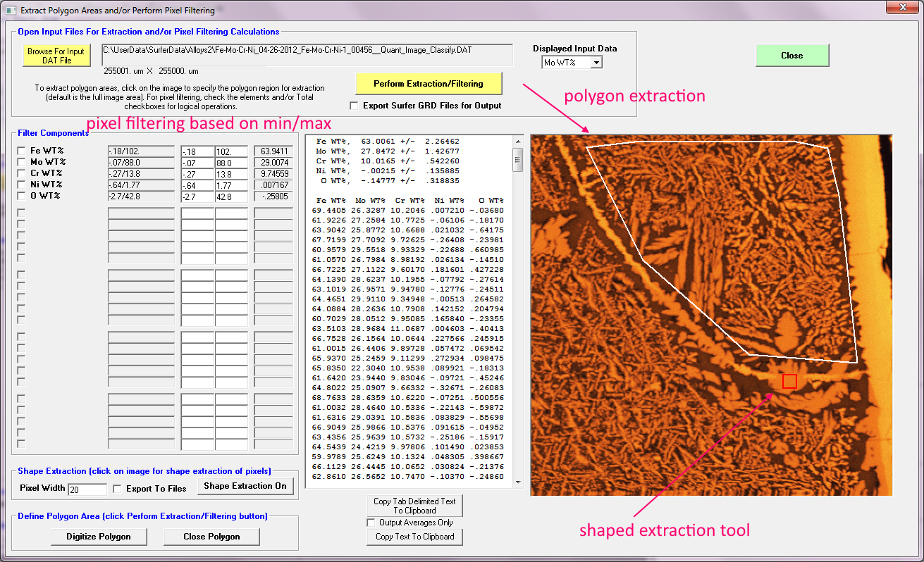The height and width of the screenshot is (562, 924).
Task: Click Copy Text To Clipboard button
Action: coord(414,537)
